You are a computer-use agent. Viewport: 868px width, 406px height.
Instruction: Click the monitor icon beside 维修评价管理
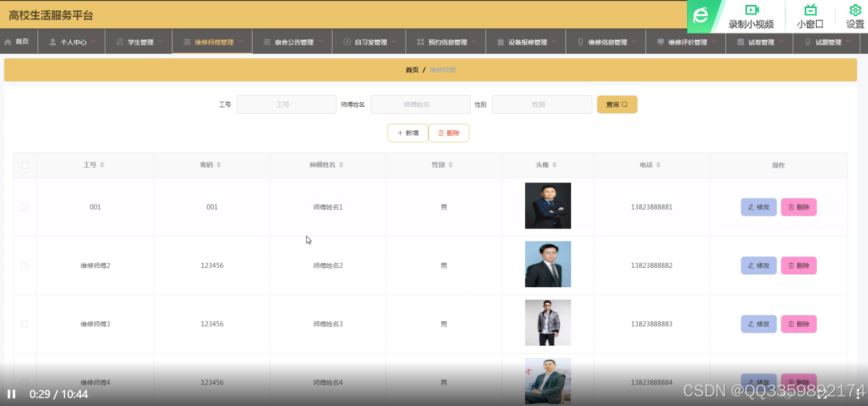[x=661, y=42]
